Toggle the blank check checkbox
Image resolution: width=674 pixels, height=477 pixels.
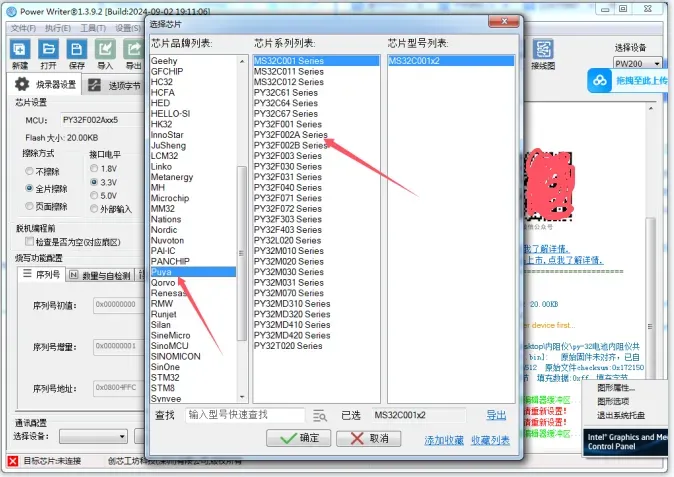29,242
